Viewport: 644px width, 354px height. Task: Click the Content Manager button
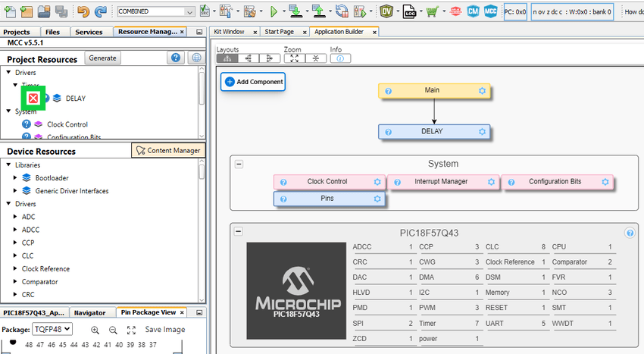pyautogui.click(x=167, y=150)
